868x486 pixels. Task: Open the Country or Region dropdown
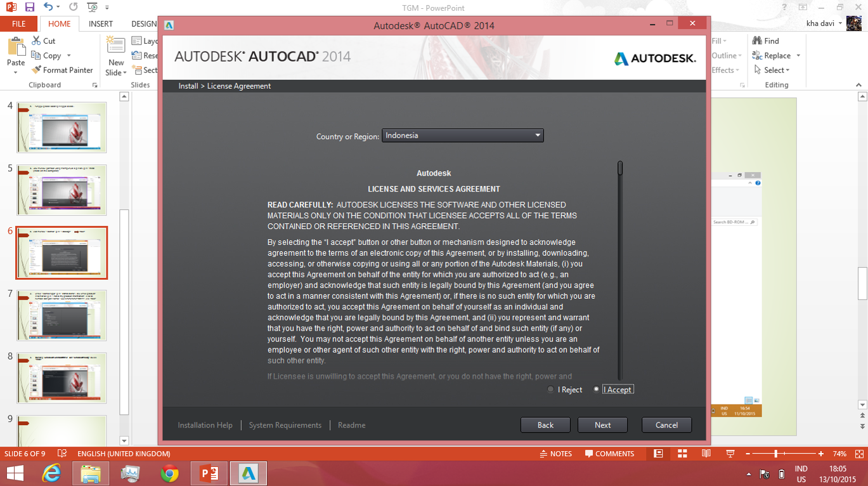point(536,135)
